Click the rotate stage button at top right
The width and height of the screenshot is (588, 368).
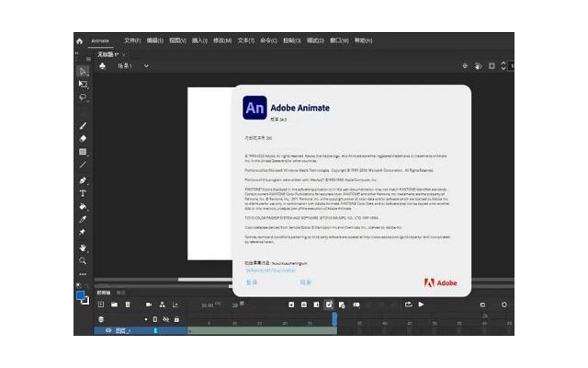click(x=478, y=65)
